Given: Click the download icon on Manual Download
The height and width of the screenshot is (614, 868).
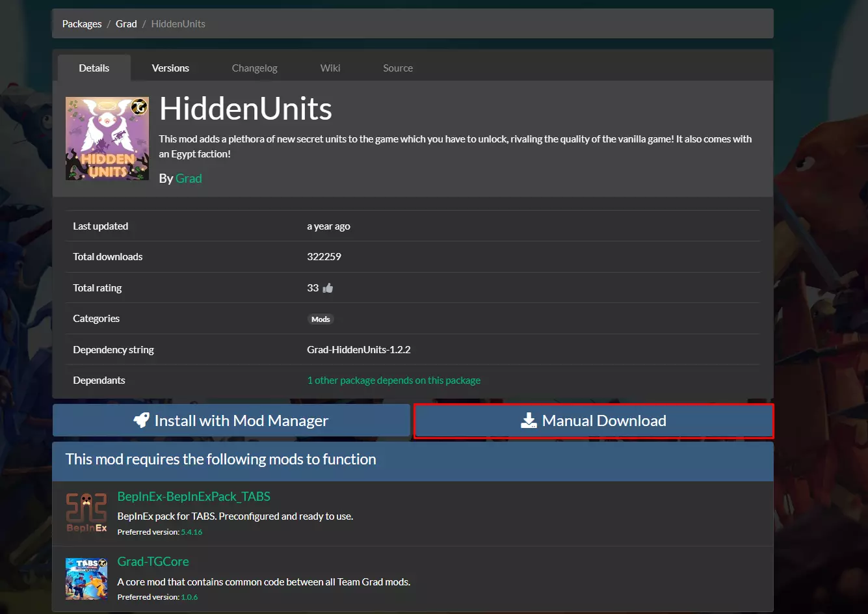Looking at the screenshot, I should click(x=529, y=420).
